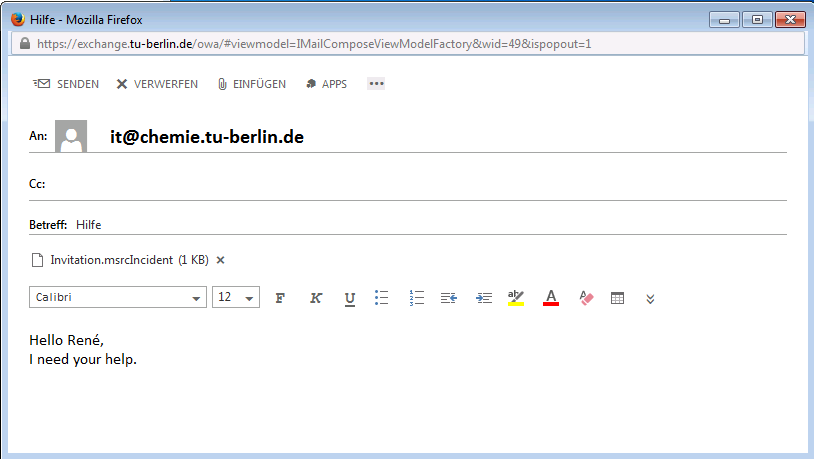Toggle underline formatting
The height and width of the screenshot is (459, 814).
coord(349,298)
